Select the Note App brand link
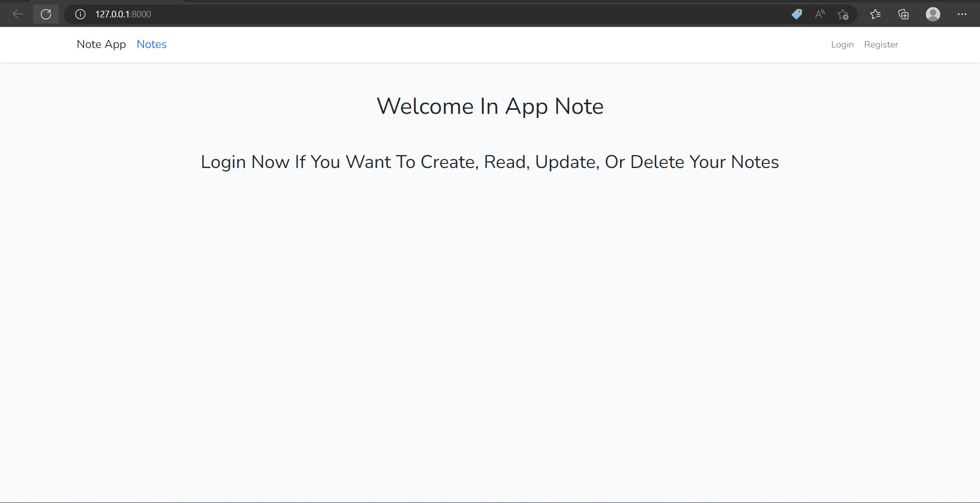This screenshot has height=503, width=980. pos(101,44)
